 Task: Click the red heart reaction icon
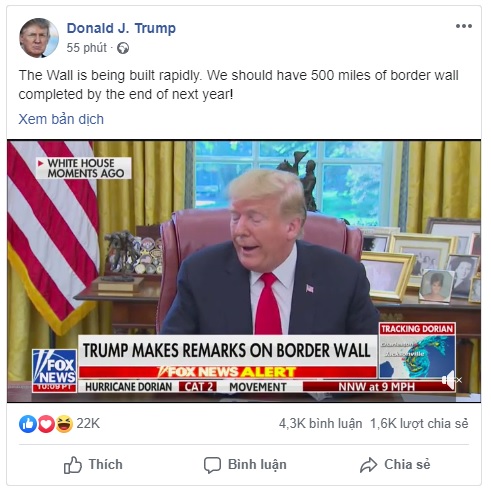tap(46, 424)
